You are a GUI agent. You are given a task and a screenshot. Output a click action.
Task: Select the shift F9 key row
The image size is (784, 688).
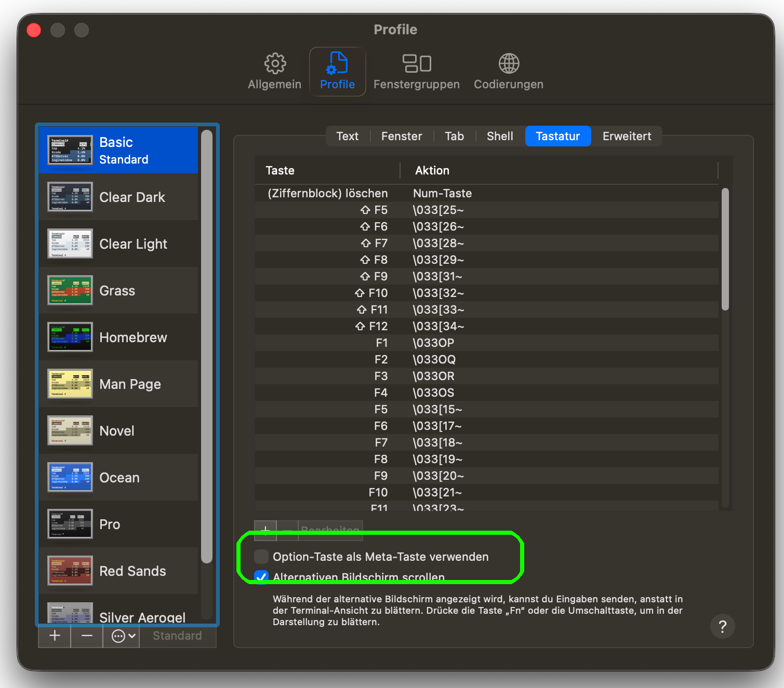coord(487,276)
